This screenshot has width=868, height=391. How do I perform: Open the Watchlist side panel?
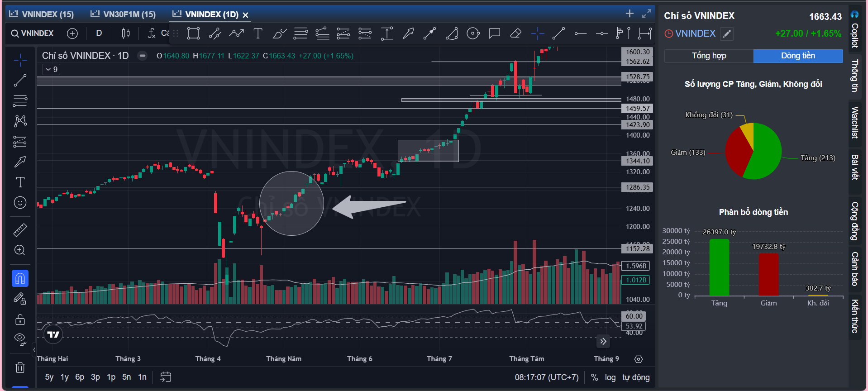click(854, 123)
